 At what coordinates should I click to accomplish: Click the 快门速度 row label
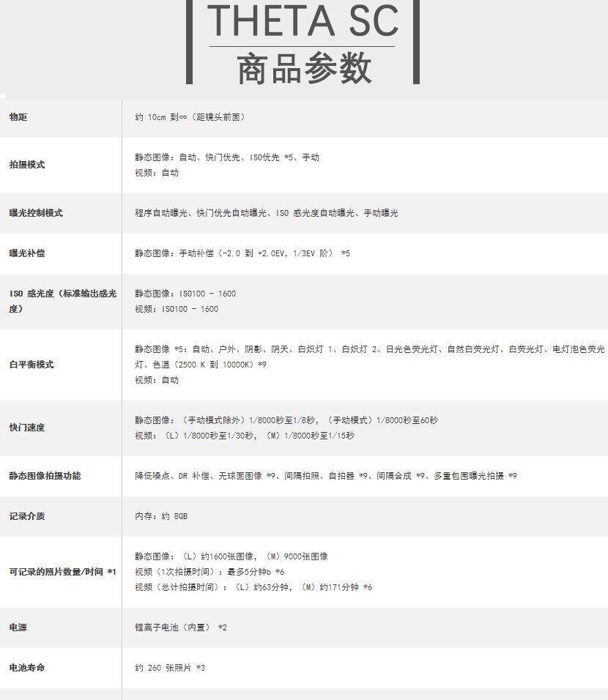(x=27, y=428)
